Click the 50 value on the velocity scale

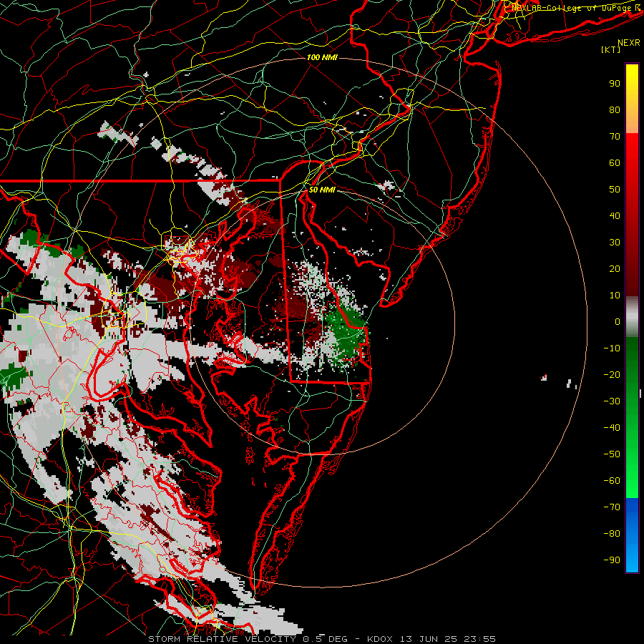tap(615, 190)
